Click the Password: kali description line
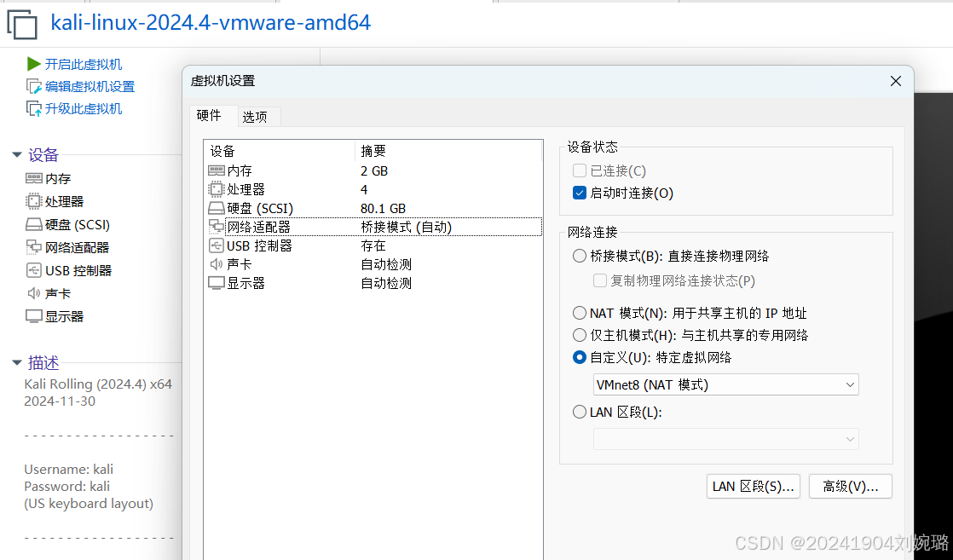 click(x=66, y=487)
